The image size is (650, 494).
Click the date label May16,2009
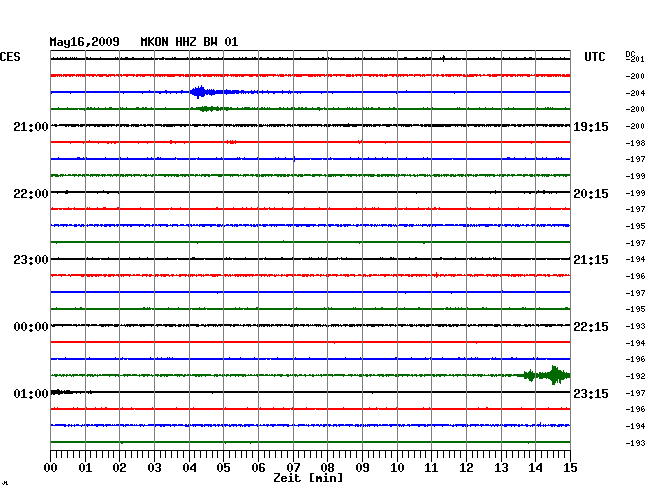tap(85, 42)
